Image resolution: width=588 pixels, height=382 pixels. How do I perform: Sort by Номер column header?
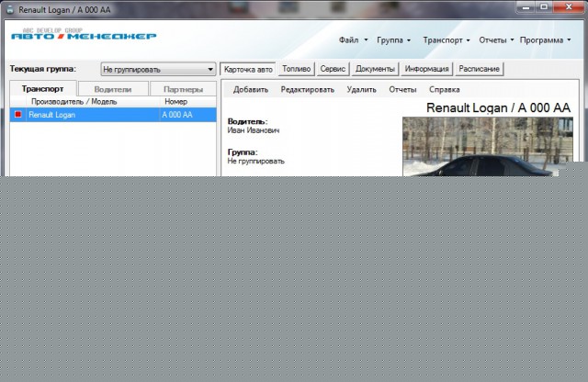tap(188, 102)
